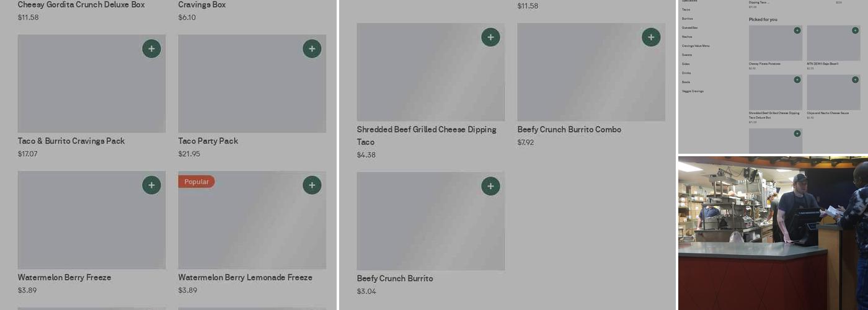The width and height of the screenshot is (868, 310).
Task: Add the $7.92 Beefy Crunch Burrito Combo
Action: (x=651, y=37)
